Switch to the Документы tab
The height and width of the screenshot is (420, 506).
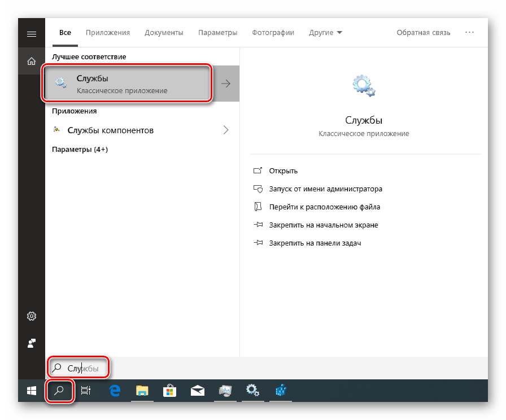(x=164, y=33)
